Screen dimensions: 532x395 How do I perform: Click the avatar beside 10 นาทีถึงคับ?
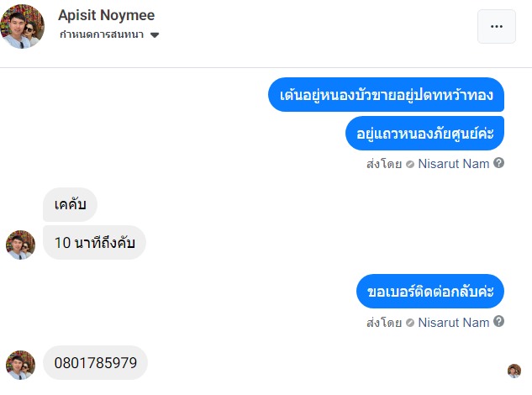click(x=20, y=245)
